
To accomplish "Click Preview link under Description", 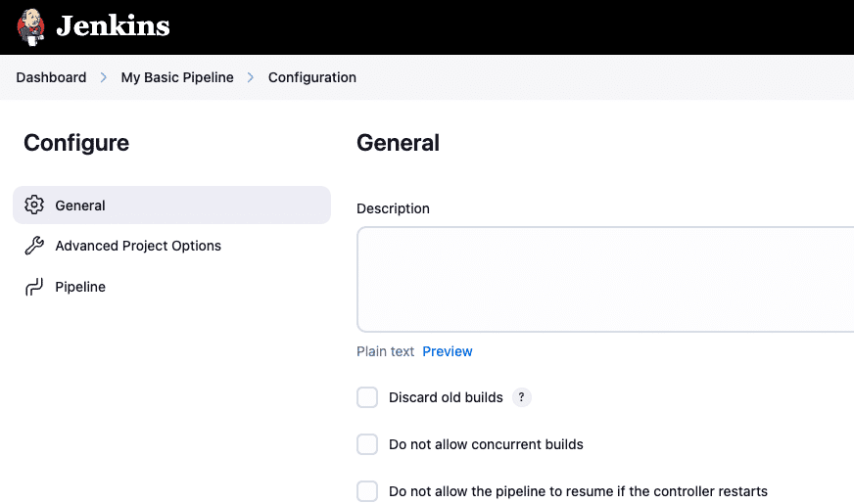I will [448, 351].
